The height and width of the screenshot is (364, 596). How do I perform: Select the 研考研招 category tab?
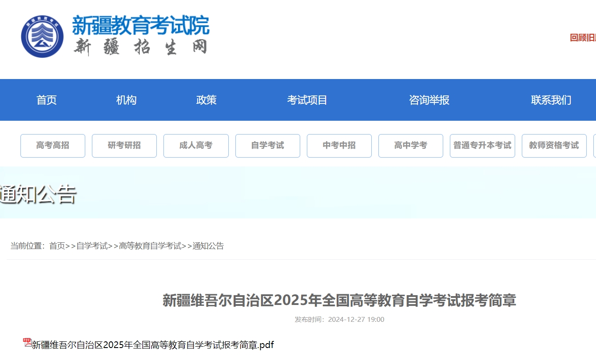click(x=124, y=146)
